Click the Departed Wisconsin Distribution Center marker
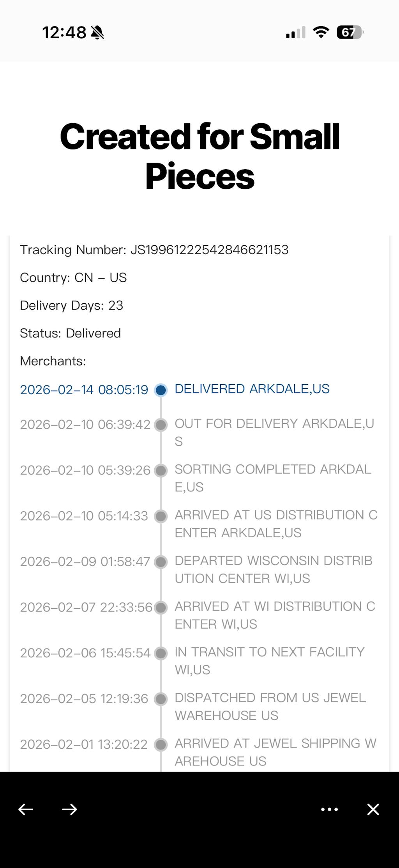 (x=161, y=562)
